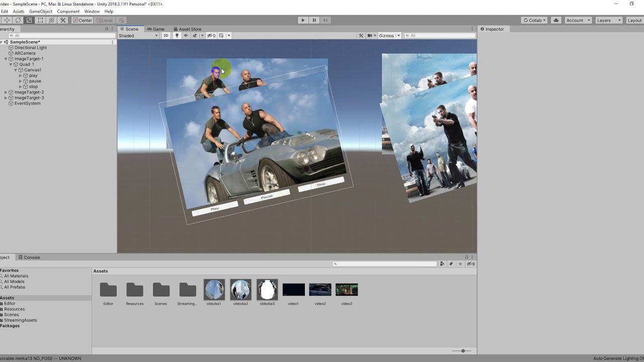Click the search by label tag icon
The width and height of the screenshot is (644, 362).
point(451,264)
